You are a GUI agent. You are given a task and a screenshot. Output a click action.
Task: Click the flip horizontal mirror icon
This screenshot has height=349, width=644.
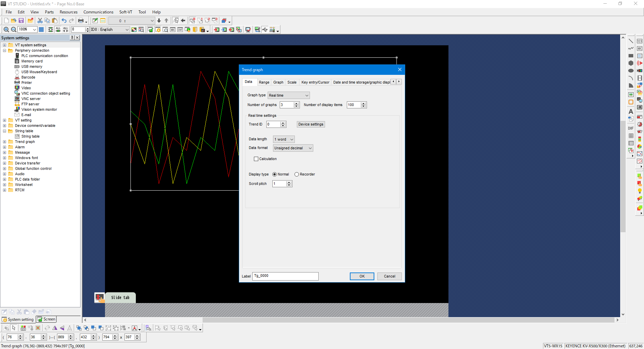click(55, 328)
